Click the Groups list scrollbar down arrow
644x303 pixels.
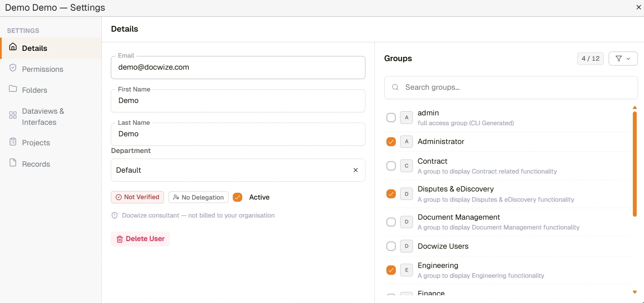635,292
